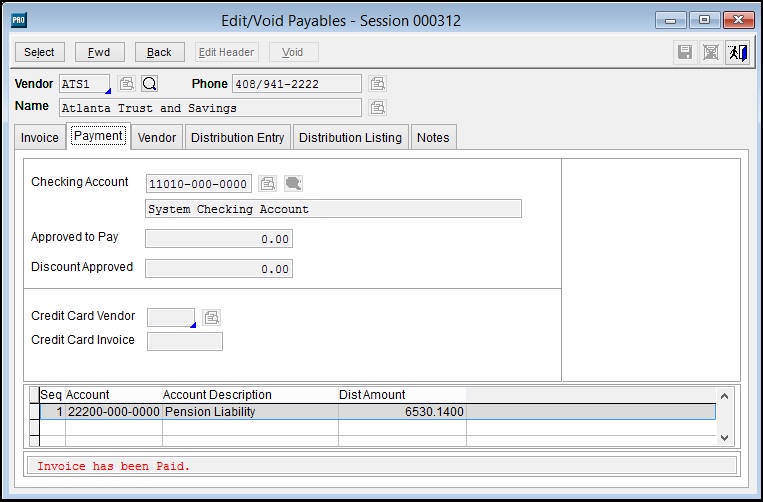Click the Vendor code field ATS1
This screenshot has height=502, width=763.
coord(85,84)
